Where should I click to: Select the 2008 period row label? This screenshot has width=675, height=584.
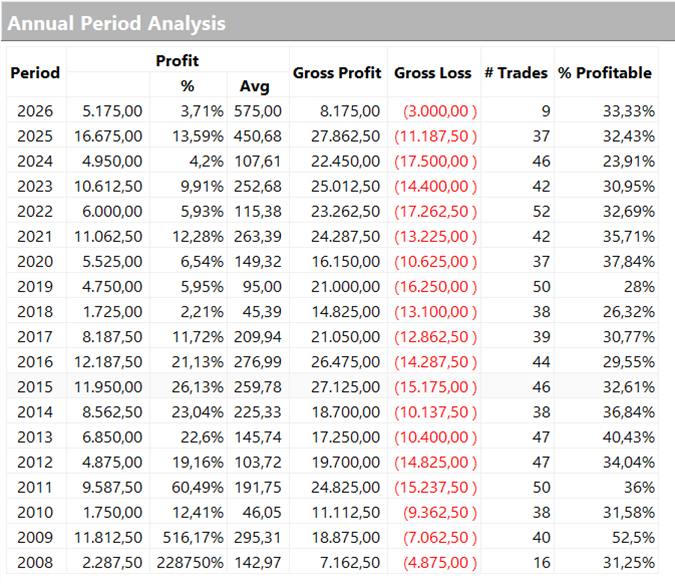coord(35,561)
